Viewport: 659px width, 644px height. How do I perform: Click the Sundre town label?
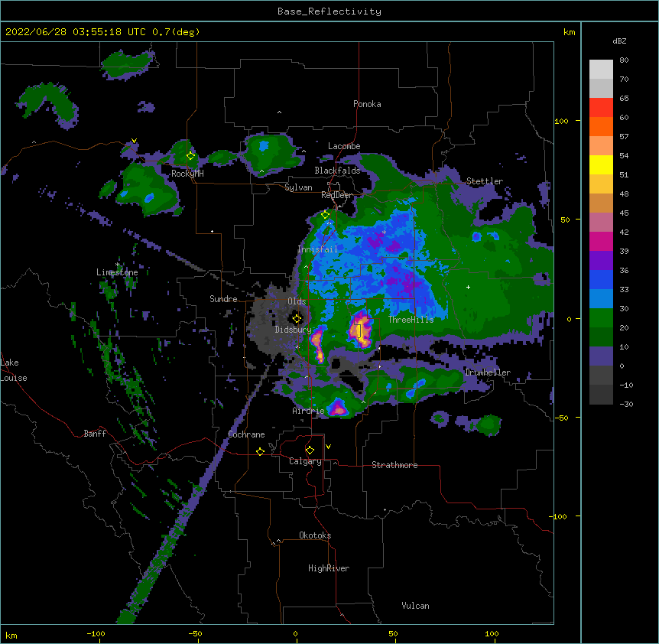tap(223, 299)
